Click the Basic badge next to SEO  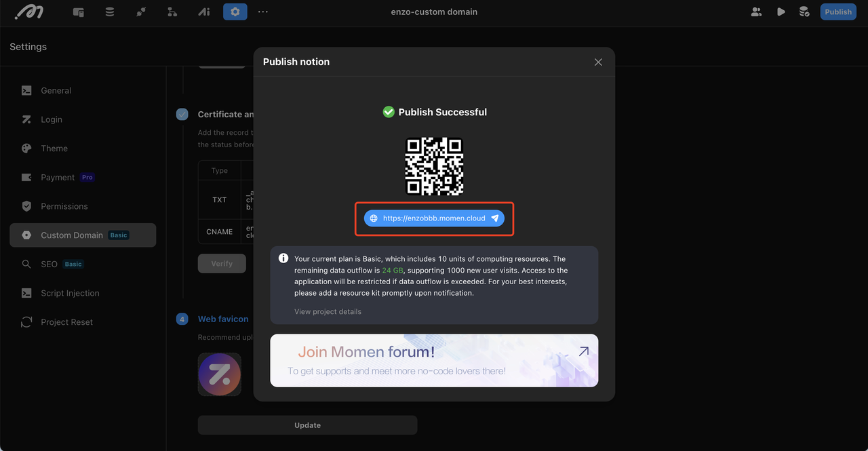(x=73, y=264)
